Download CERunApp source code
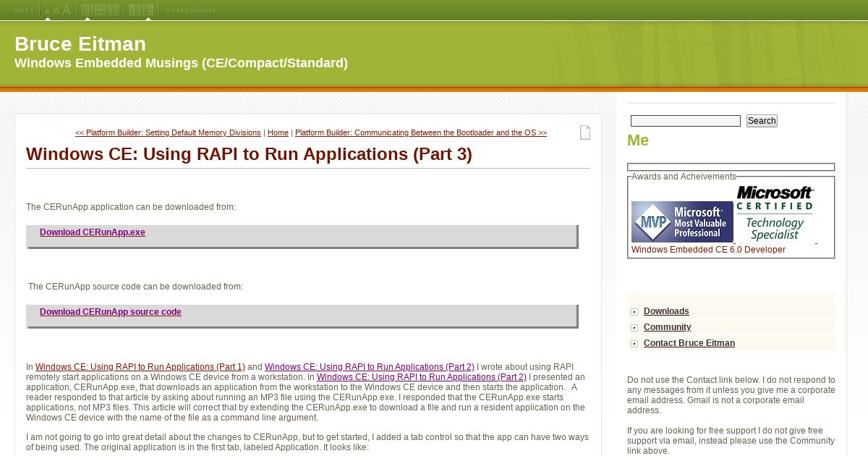Image resolution: width=868 pixels, height=456 pixels. point(111,312)
